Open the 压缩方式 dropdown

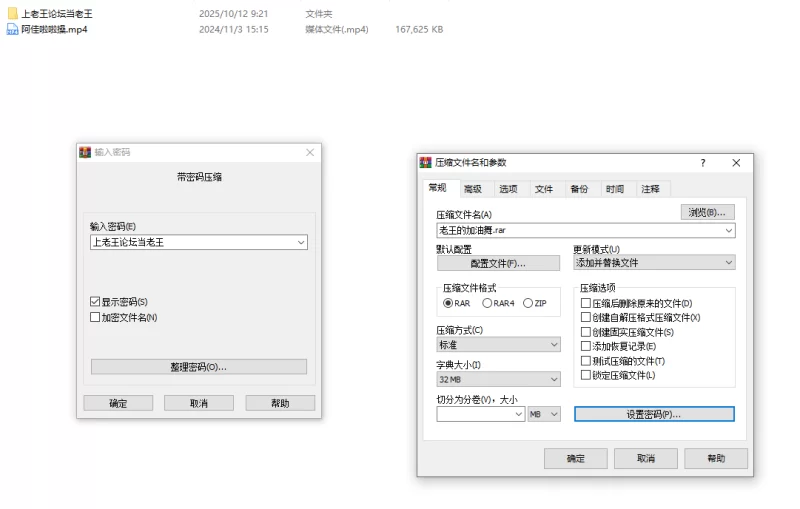coord(498,345)
